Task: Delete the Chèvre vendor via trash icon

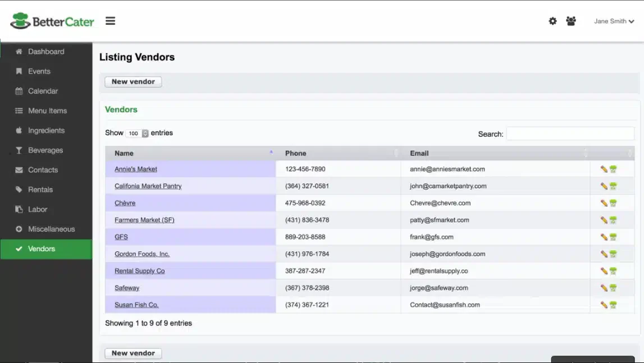Action: point(613,203)
